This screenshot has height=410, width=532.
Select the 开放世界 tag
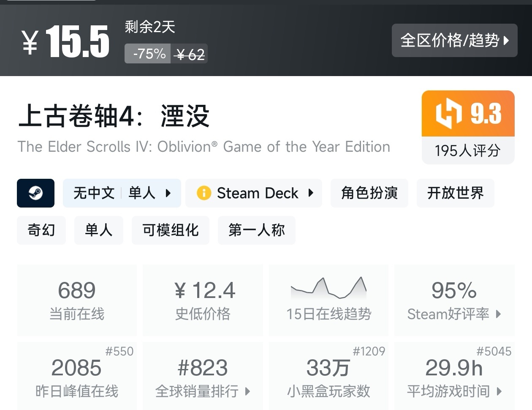tap(455, 193)
